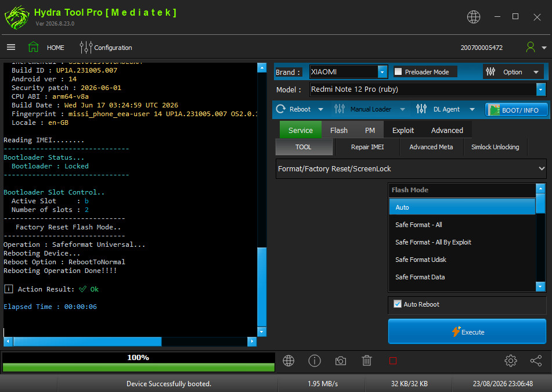Click 'Device Successfully booted.' status text
This screenshot has width=552, height=392.
(x=169, y=383)
